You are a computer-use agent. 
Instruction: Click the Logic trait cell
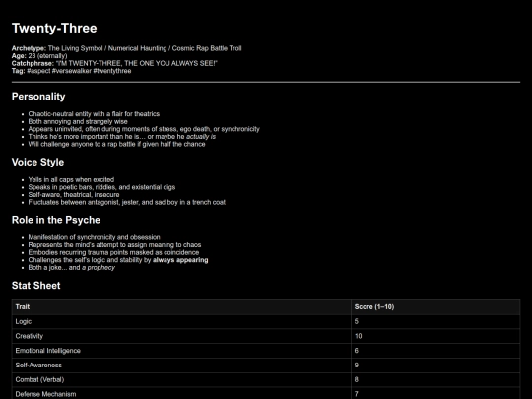tap(181, 321)
